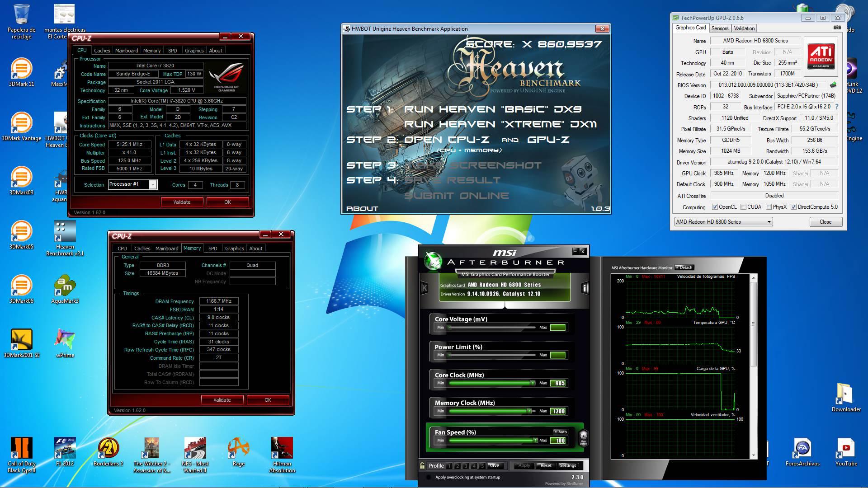The image size is (868, 488).
Task: Open the Rage game shortcut
Action: [238, 452]
